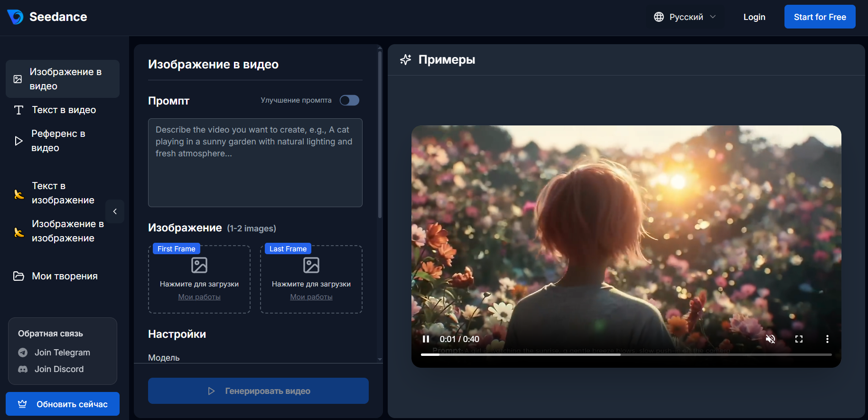This screenshot has height=420, width=868.
Task: Click the T text icon in sidebar
Action: point(19,110)
